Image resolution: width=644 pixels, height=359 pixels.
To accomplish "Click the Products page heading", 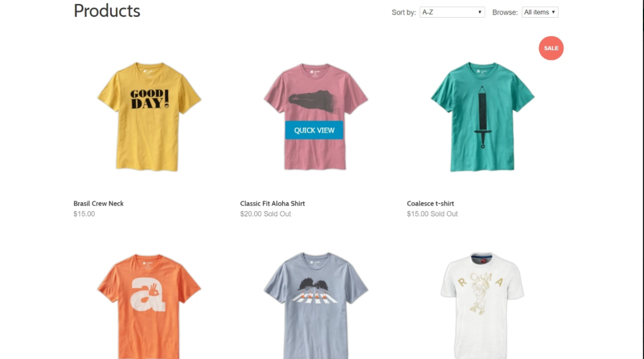I will [x=107, y=11].
